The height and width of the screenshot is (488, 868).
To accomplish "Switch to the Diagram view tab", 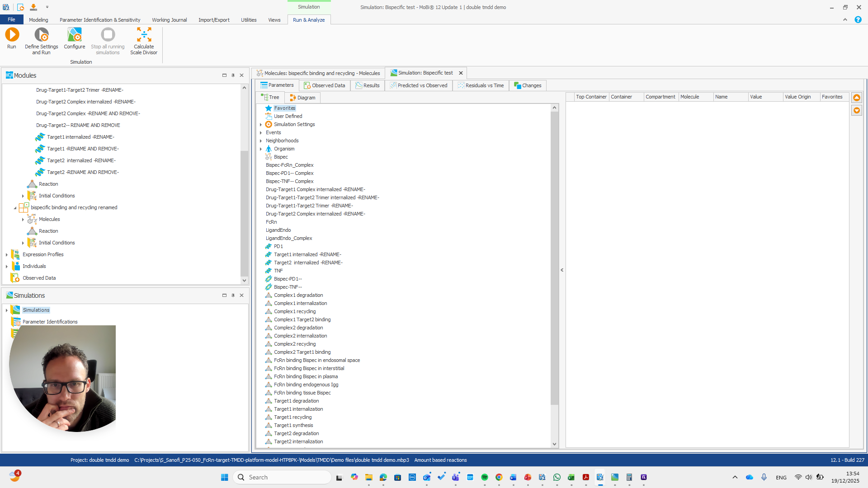I will (x=302, y=98).
